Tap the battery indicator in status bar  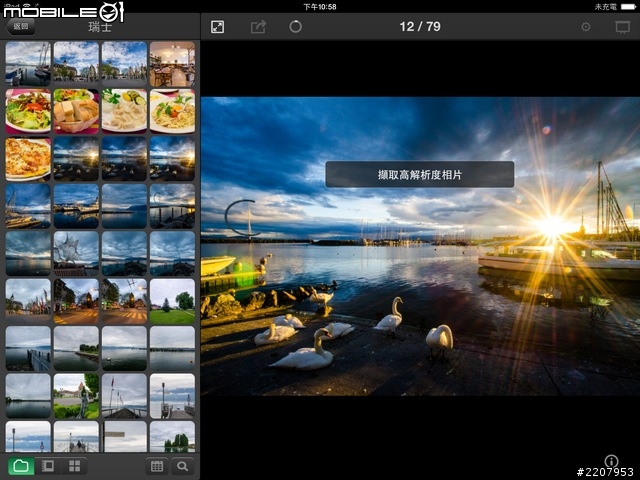(x=628, y=7)
